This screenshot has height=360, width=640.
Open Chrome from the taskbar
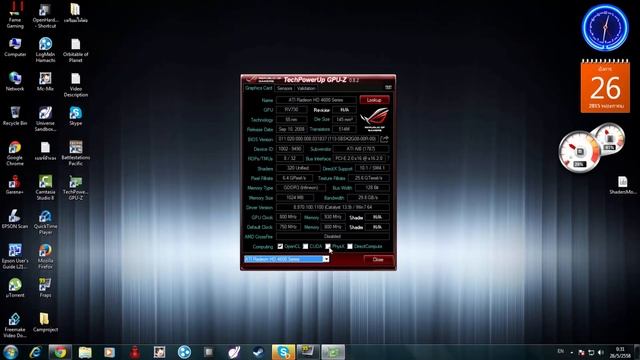point(60,352)
